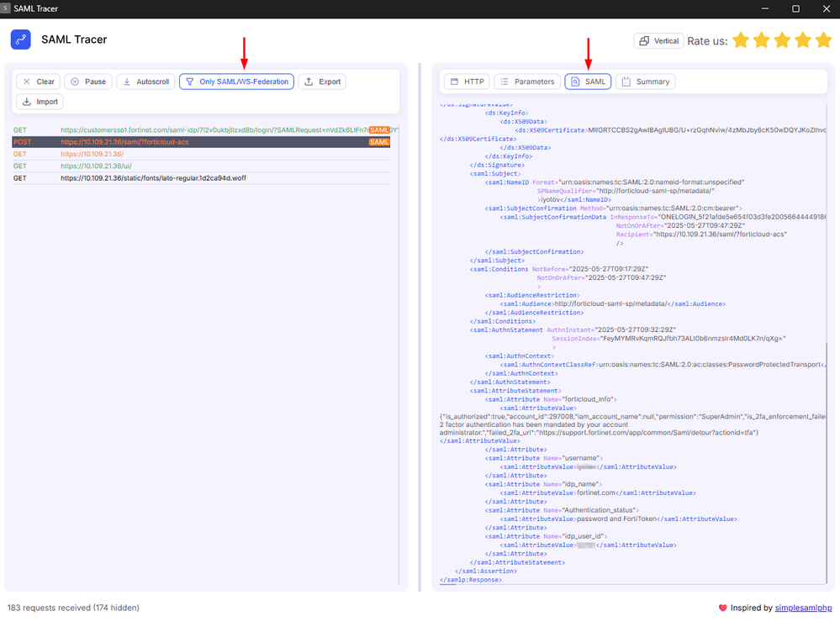Open the Summary tab

click(646, 82)
